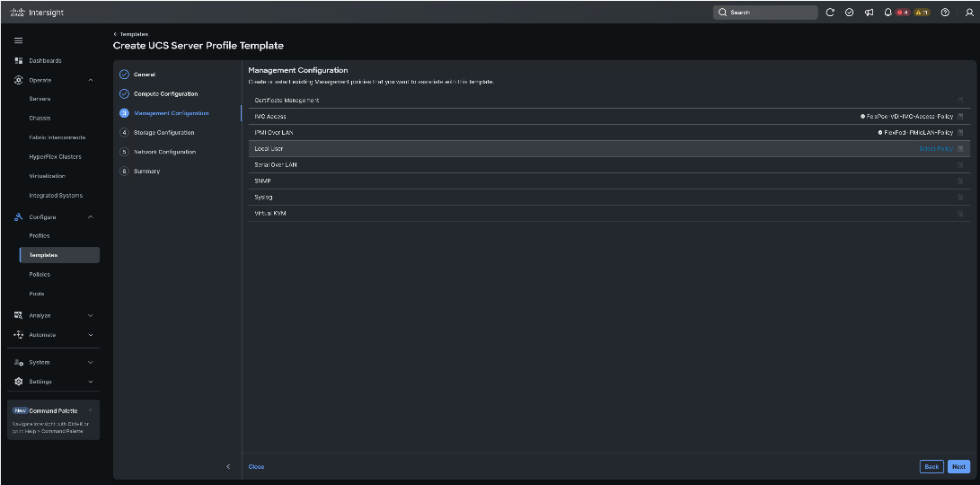Click the Virtual KVM row policy icon
Viewport: 980px width, 485px height.
(x=960, y=214)
